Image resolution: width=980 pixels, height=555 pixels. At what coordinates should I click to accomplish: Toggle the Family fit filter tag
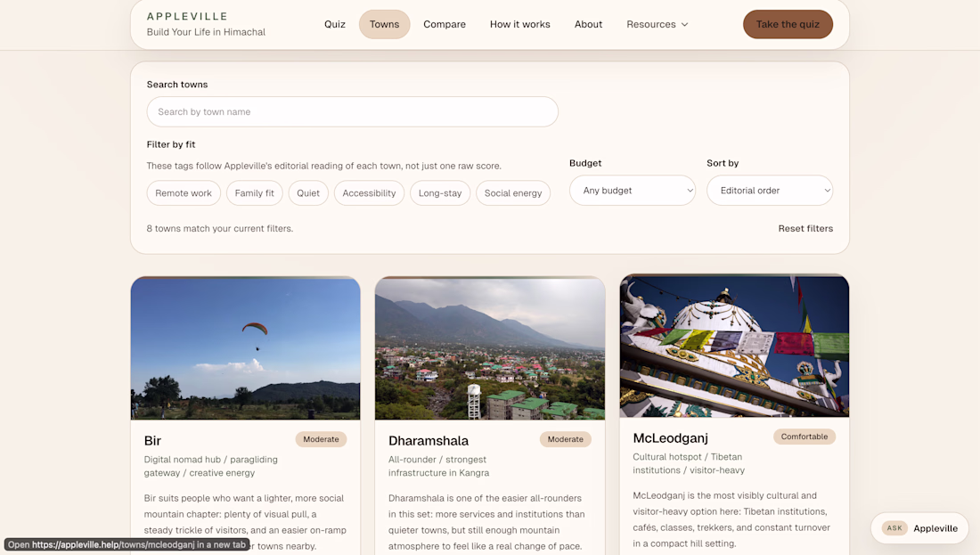pyautogui.click(x=255, y=193)
